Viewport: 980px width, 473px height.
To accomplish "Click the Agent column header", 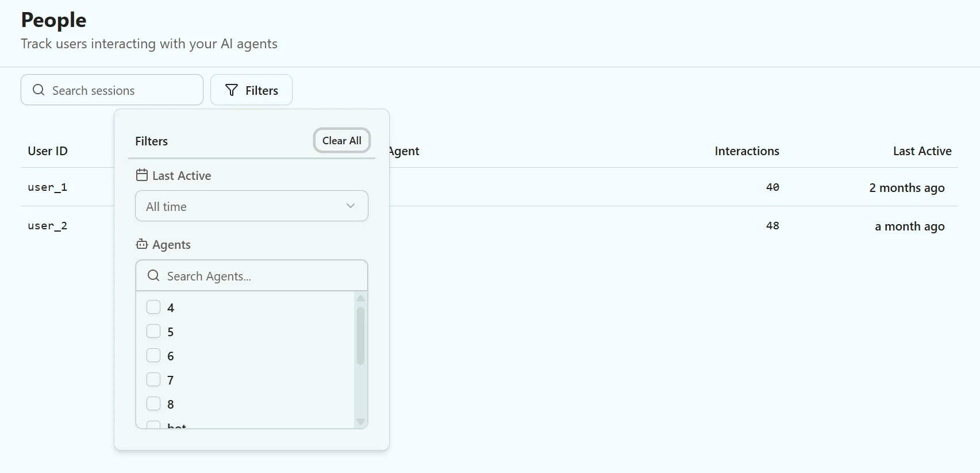I will 405,151.
